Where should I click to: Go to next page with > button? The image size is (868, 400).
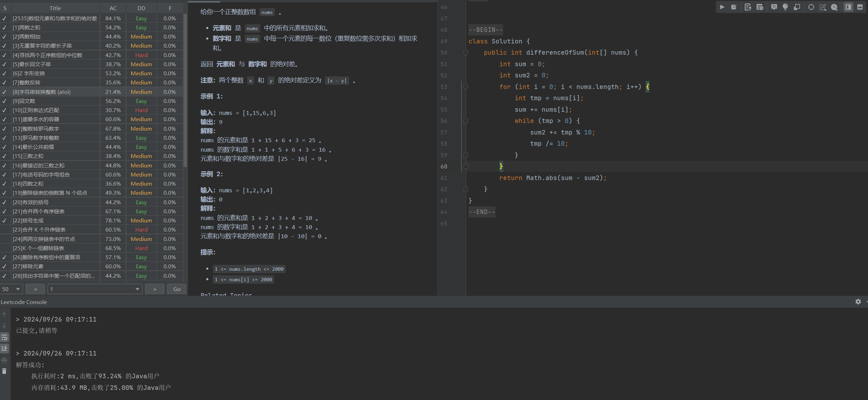pos(154,289)
